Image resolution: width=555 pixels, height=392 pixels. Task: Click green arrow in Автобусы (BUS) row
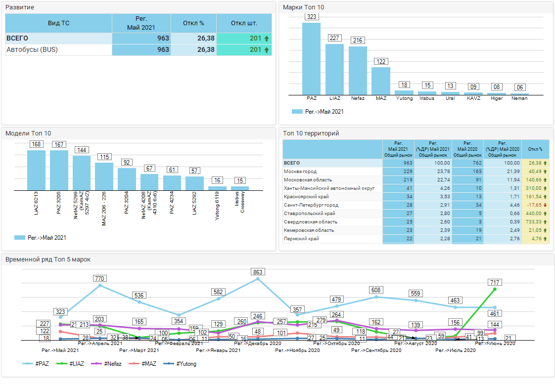point(267,50)
